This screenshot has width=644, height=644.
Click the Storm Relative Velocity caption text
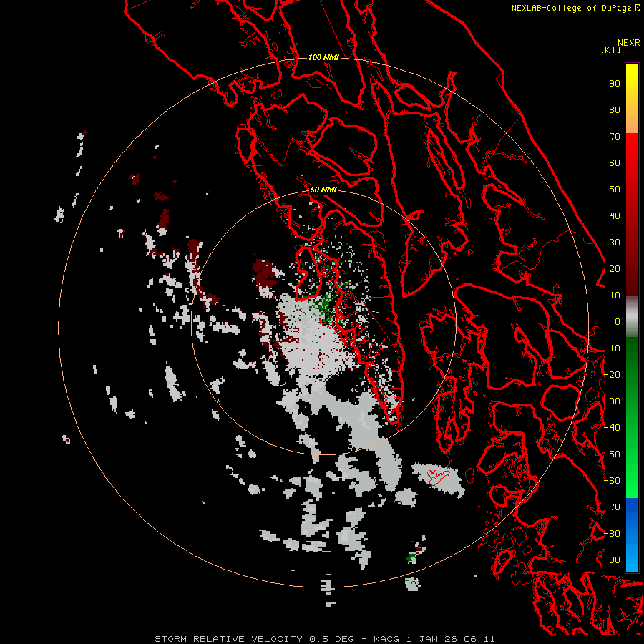(324, 639)
